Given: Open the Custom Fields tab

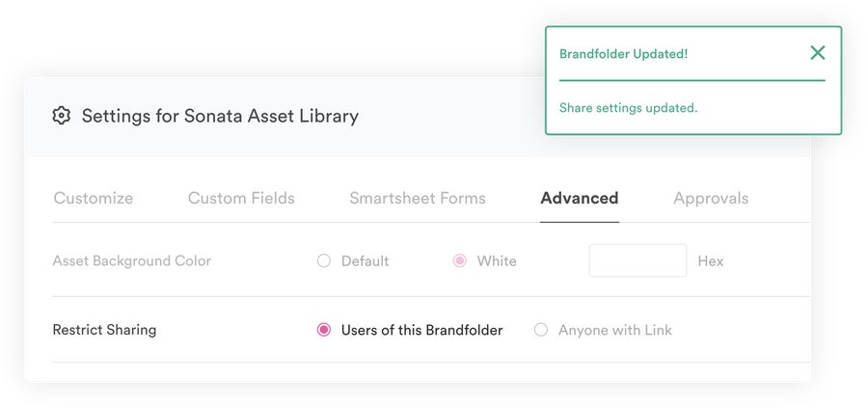Looking at the screenshot, I should 241,199.
